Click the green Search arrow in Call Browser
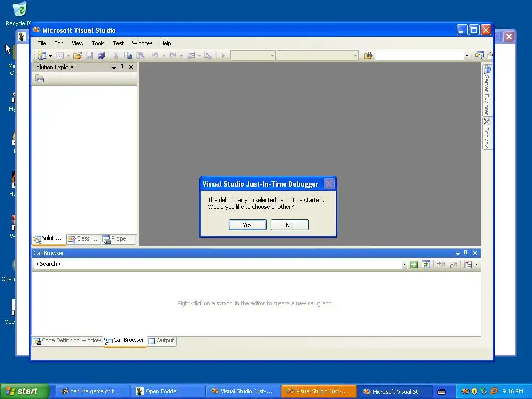This screenshot has width=532, height=399. [414, 264]
